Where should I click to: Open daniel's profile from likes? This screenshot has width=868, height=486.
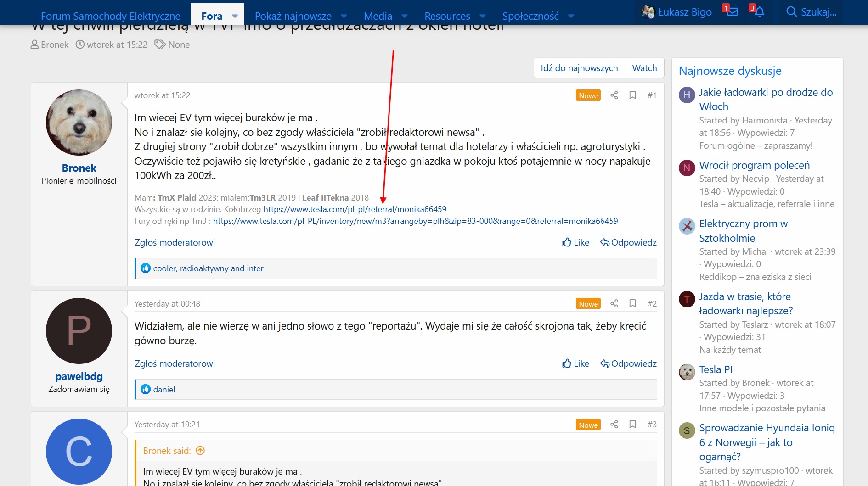[164, 389]
